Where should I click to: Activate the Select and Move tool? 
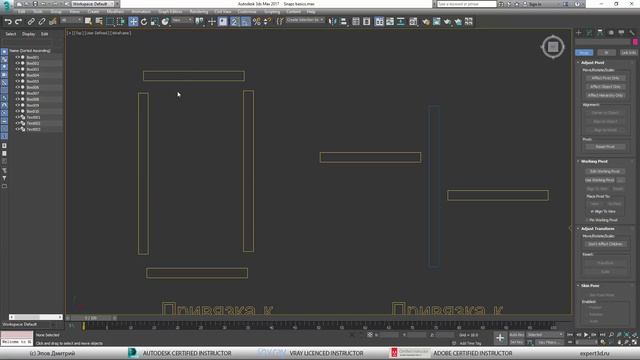133,22
